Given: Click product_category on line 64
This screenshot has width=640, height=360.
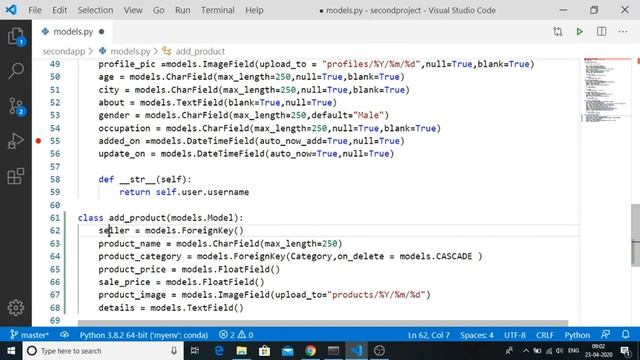Looking at the screenshot, I should (x=140, y=256).
